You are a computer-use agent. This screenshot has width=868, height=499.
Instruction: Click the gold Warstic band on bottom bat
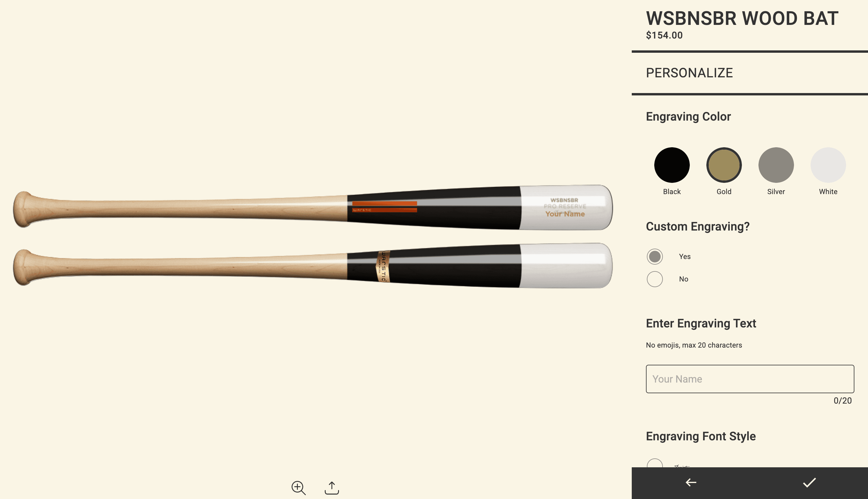click(383, 266)
